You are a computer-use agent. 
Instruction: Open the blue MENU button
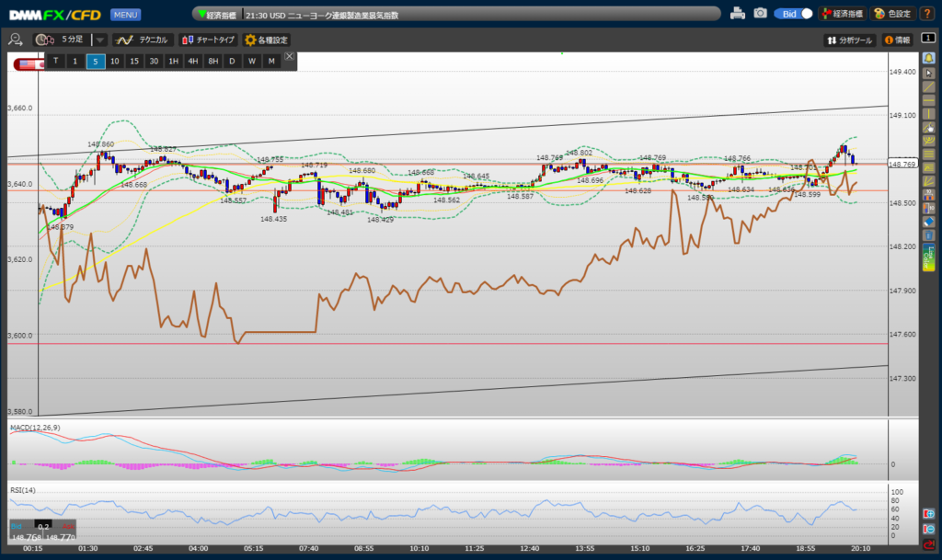click(125, 15)
